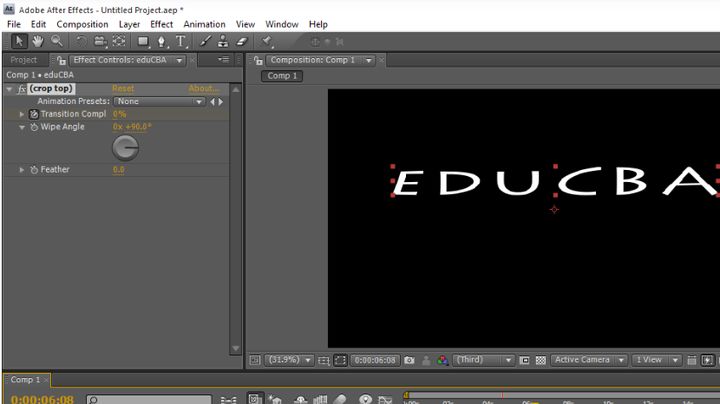This screenshot has width=720, height=404.
Task: Switch to the Project tab
Action: [23, 60]
